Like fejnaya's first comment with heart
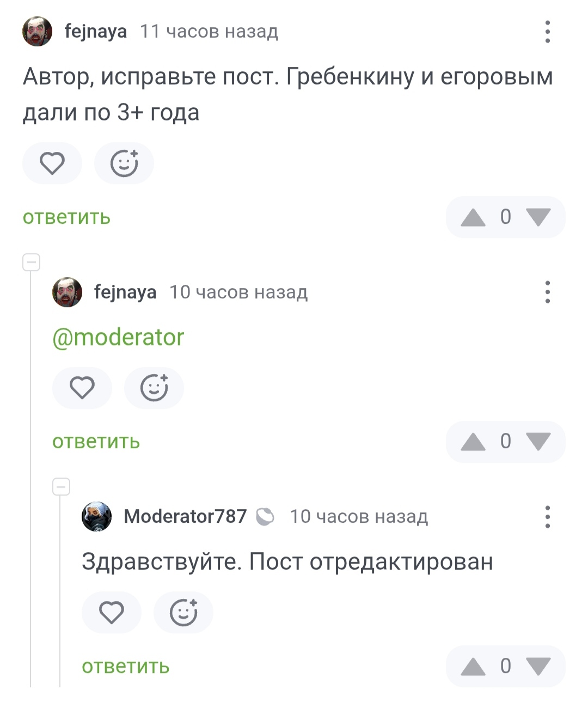The width and height of the screenshot is (588, 715). (x=52, y=163)
